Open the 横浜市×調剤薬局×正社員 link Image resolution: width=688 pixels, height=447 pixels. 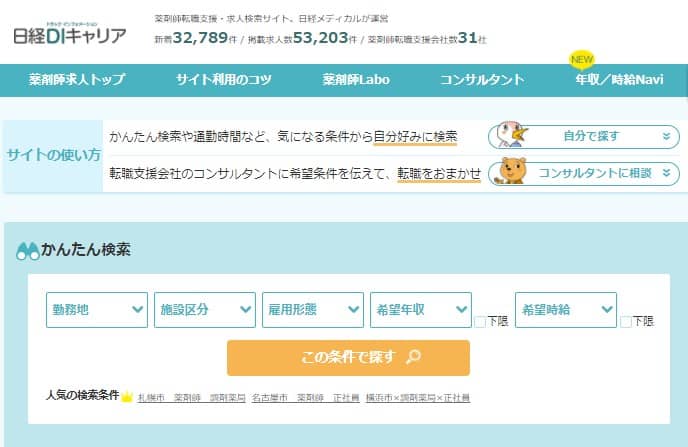coord(418,397)
